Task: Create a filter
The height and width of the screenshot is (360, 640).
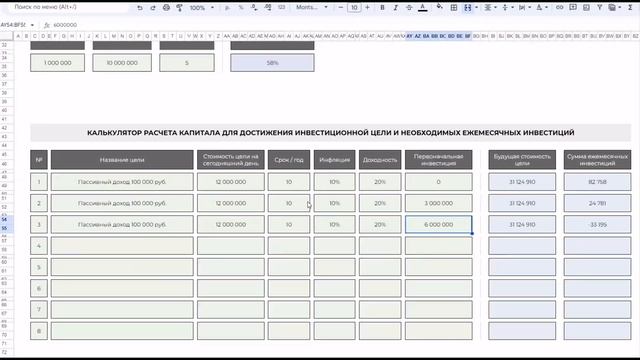Action: click(600, 7)
